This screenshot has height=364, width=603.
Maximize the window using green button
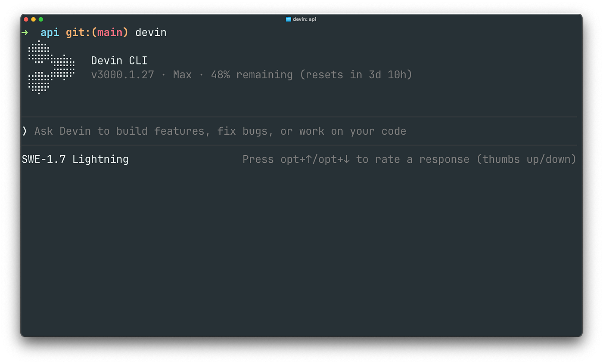(41, 19)
